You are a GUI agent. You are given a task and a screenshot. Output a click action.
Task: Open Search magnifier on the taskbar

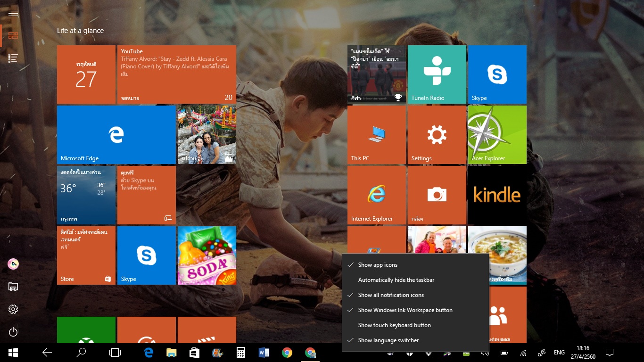click(x=81, y=353)
